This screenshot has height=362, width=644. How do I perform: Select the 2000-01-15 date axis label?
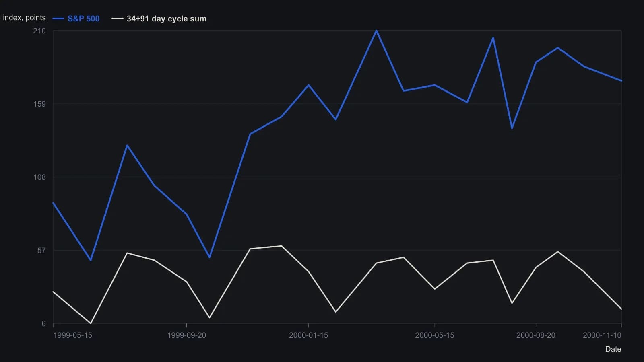pyautogui.click(x=308, y=335)
